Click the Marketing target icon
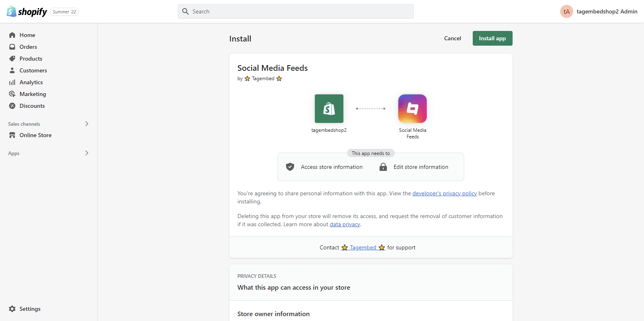This screenshot has height=321, width=644. (12, 94)
